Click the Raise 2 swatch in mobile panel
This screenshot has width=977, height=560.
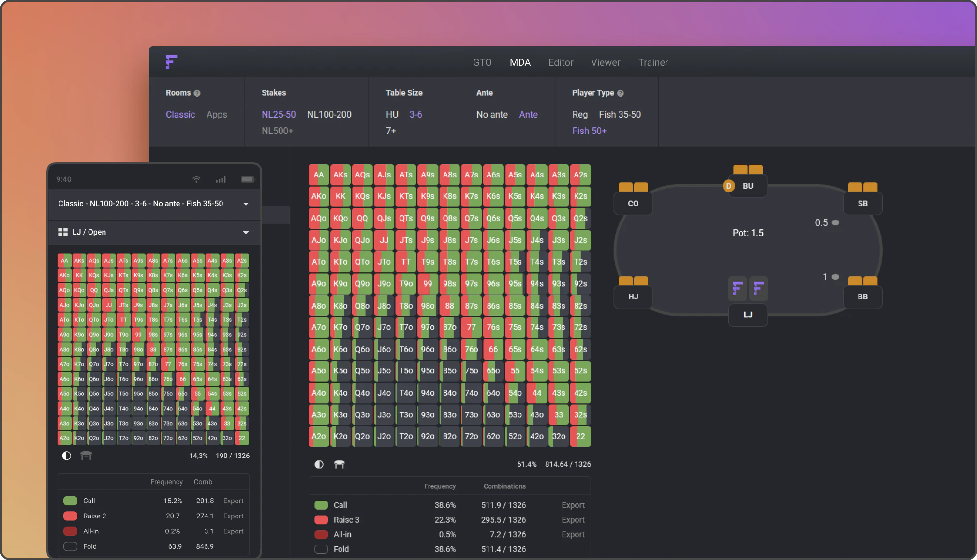(x=71, y=516)
